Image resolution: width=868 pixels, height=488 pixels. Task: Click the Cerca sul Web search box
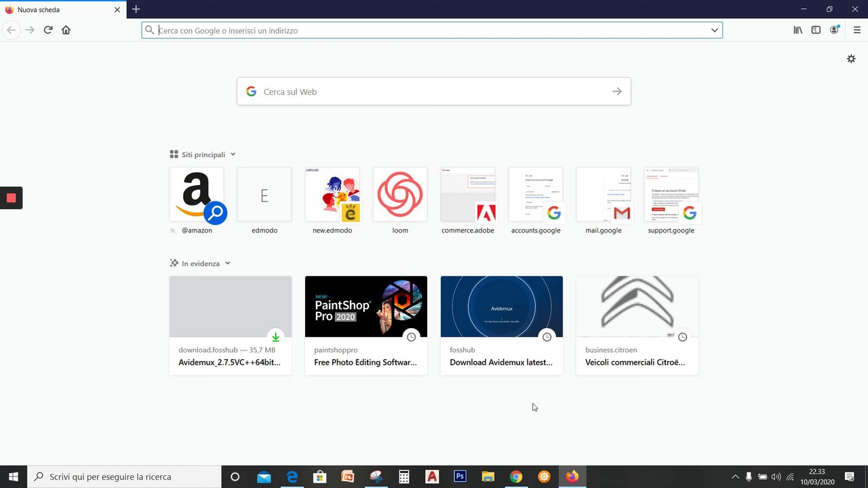click(433, 91)
